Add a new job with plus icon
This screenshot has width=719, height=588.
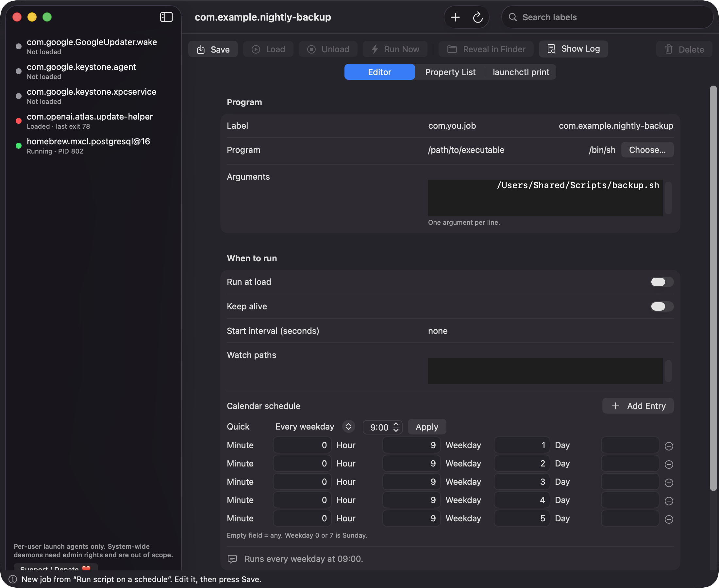coord(455,17)
